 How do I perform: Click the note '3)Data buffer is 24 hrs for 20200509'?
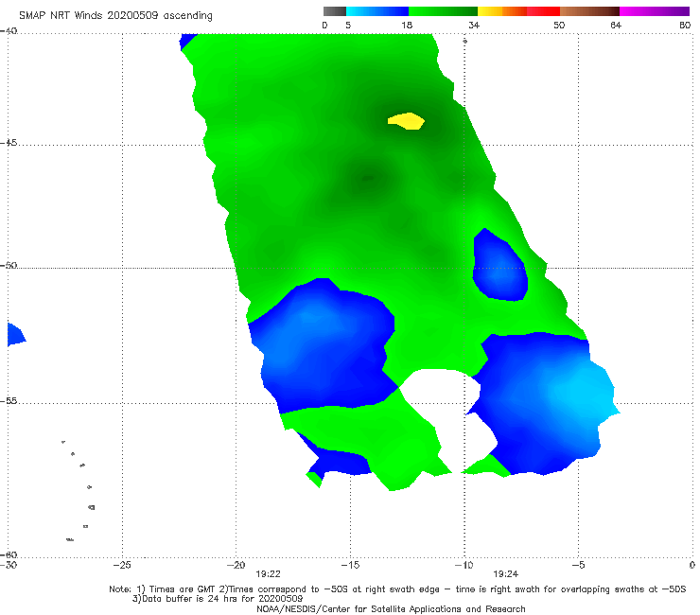point(218,599)
